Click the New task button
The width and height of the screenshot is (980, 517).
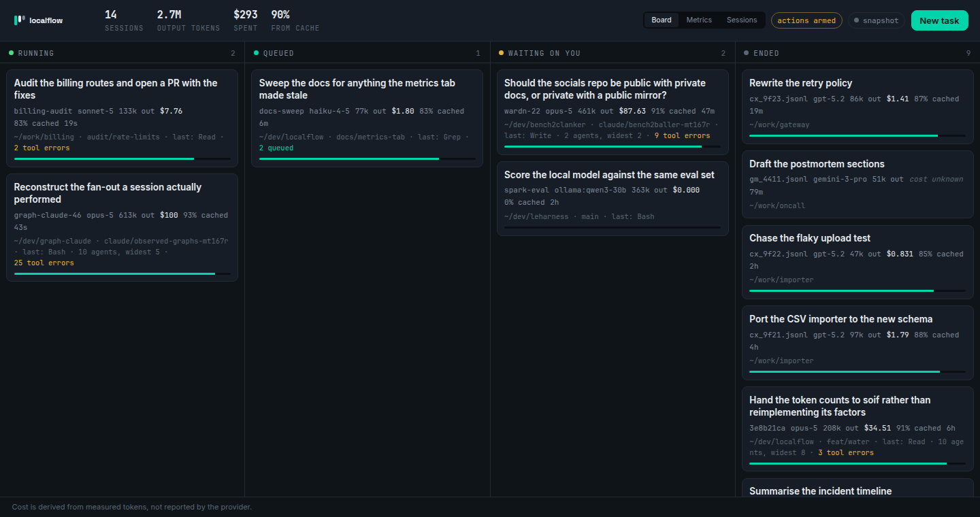tap(939, 20)
